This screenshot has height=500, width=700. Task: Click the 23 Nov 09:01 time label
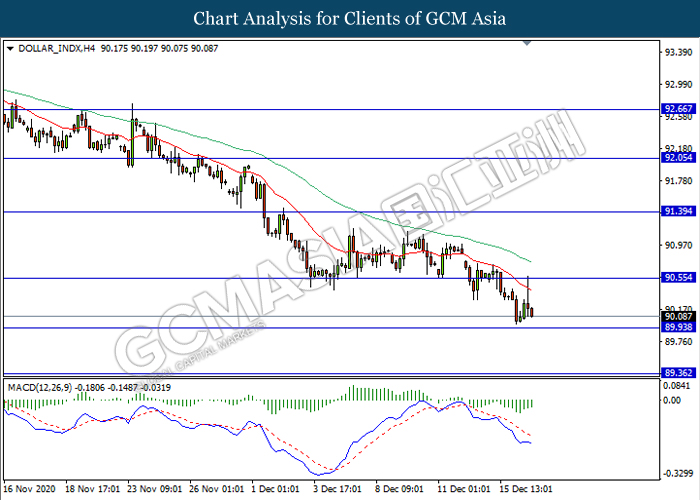click(x=154, y=489)
